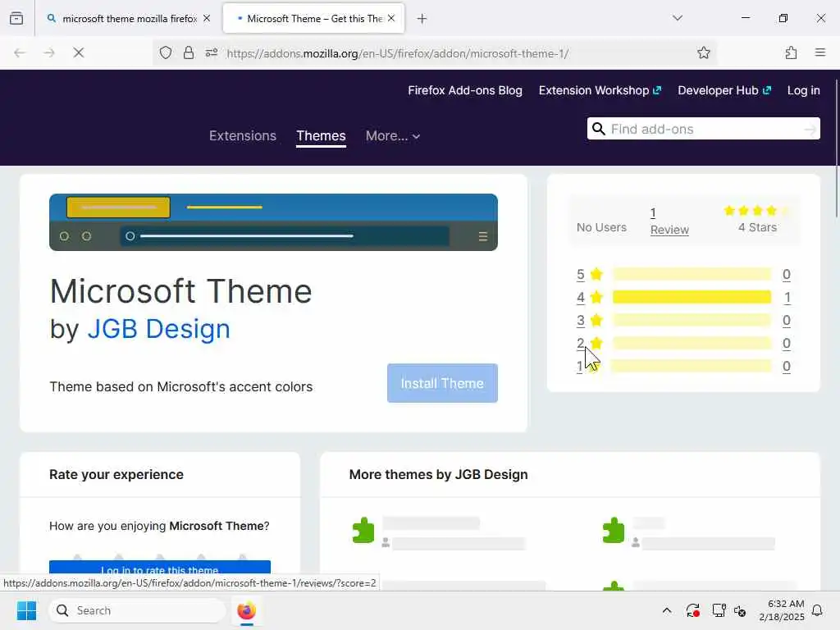
Task: View site security via the padlock icon
Action: (189, 52)
